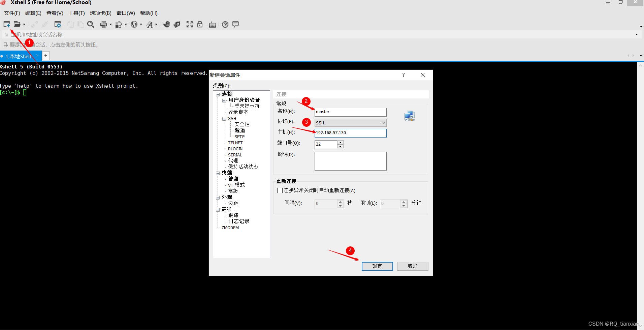644x330 pixels.
Task: Open the dropdown arrow next to Open folder icon
Action: pyautogui.click(x=24, y=24)
